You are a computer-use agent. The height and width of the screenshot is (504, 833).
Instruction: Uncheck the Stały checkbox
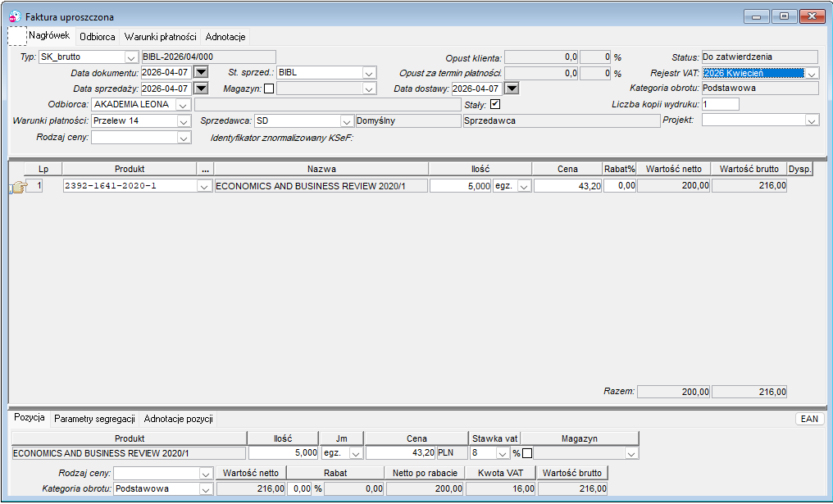pos(495,104)
